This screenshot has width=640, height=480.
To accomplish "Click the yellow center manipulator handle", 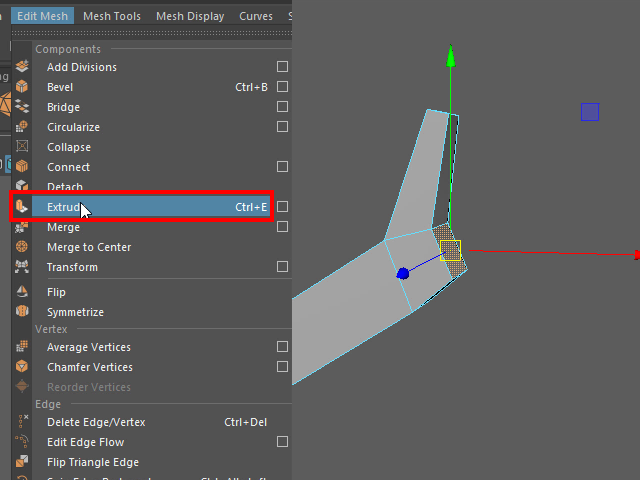I will pos(450,250).
